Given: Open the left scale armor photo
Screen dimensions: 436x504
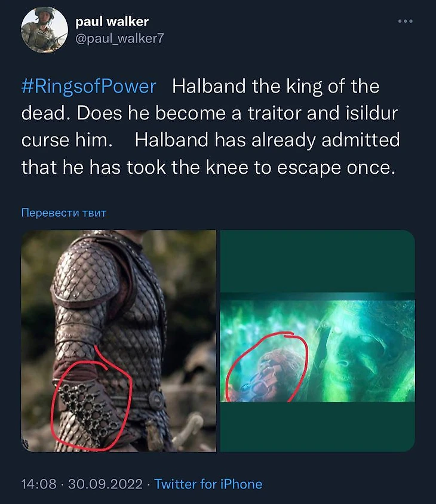Looking at the screenshot, I should (118, 340).
